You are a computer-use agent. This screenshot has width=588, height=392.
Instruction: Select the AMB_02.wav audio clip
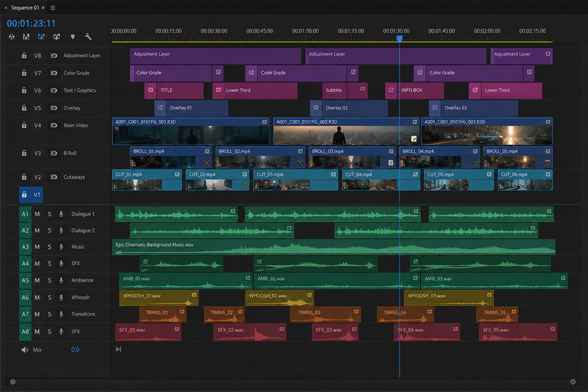tap(337, 281)
